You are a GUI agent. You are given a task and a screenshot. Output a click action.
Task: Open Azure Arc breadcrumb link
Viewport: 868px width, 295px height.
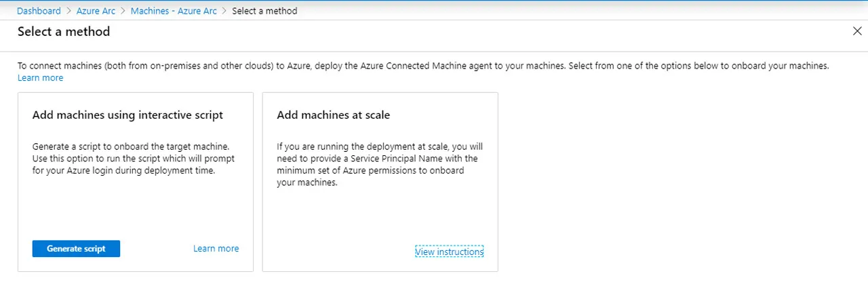(96, 11)
